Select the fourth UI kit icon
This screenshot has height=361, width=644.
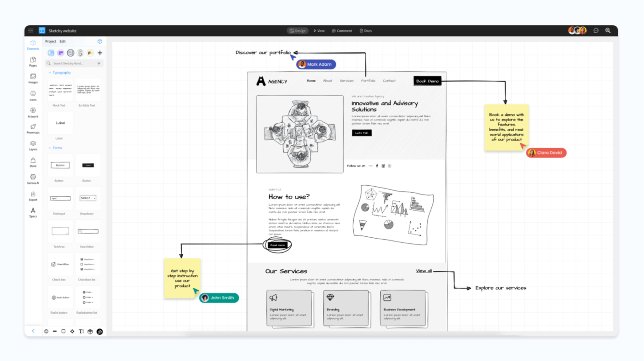80,53
